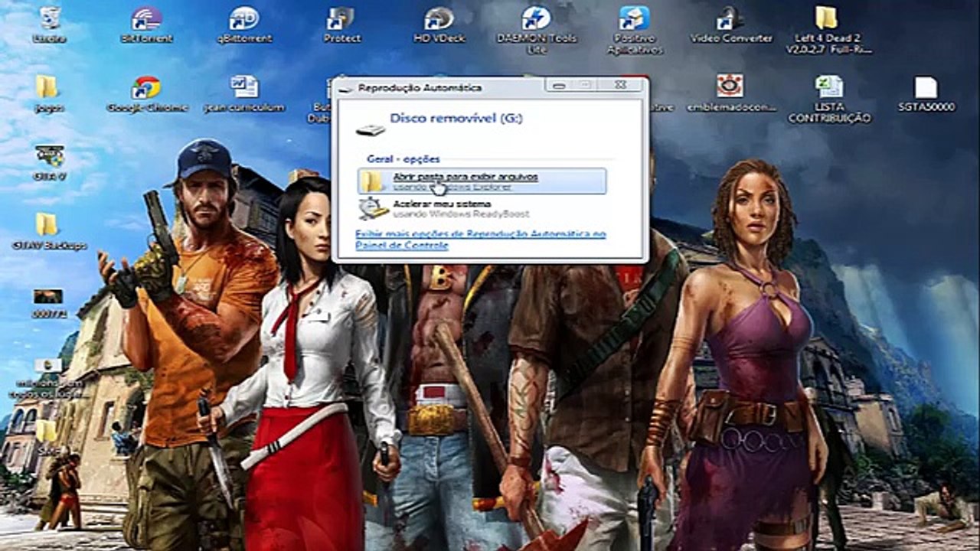Open the jean curriculum document
980x551 pixels.
(244, 93)
